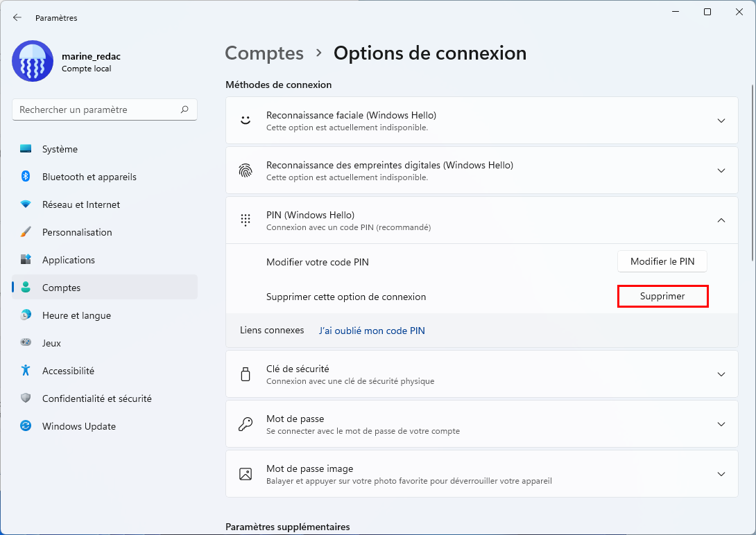Viewport: 756px width, 535px height.
Task: Click the PIN keypad dots icon
Action: click(x=246, y=220)
